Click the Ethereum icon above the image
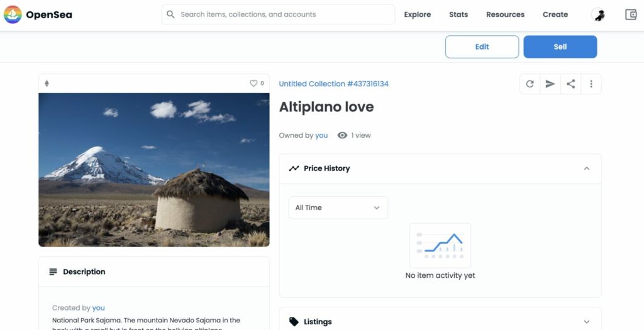 47,84
